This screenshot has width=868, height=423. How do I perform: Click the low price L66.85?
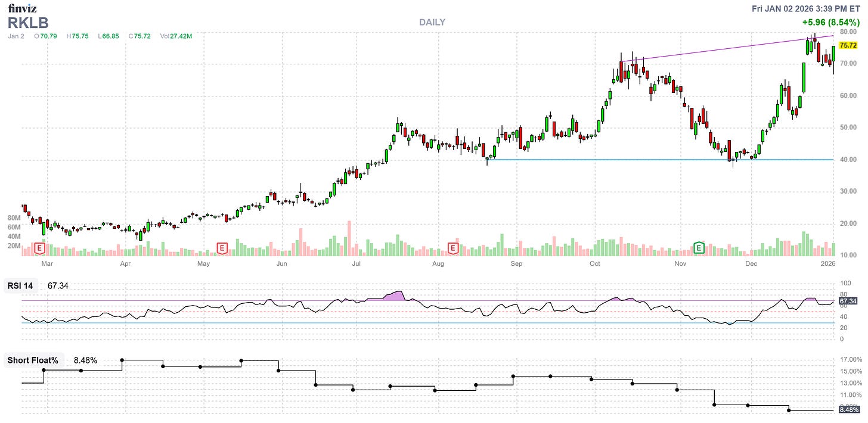pos(108,36)
